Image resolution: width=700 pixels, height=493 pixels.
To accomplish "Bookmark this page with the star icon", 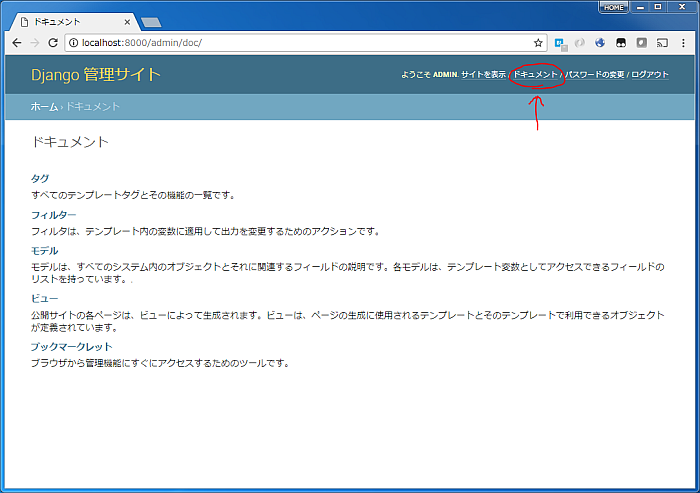I will pos(538,43).
